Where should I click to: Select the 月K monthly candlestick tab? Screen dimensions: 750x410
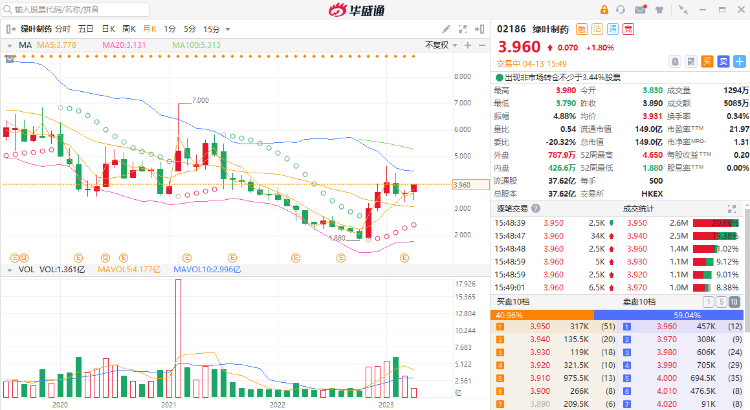[150, 29]
